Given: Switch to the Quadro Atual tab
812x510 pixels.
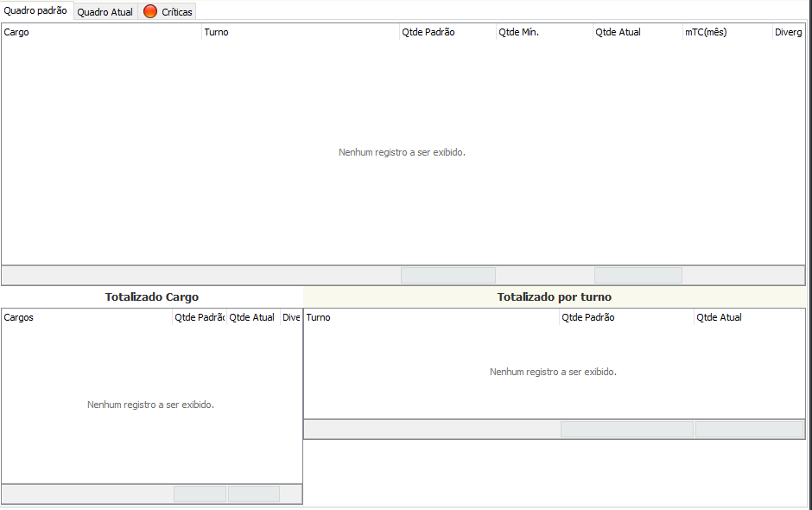Looking at the screenshot, I should coord(105,12).
